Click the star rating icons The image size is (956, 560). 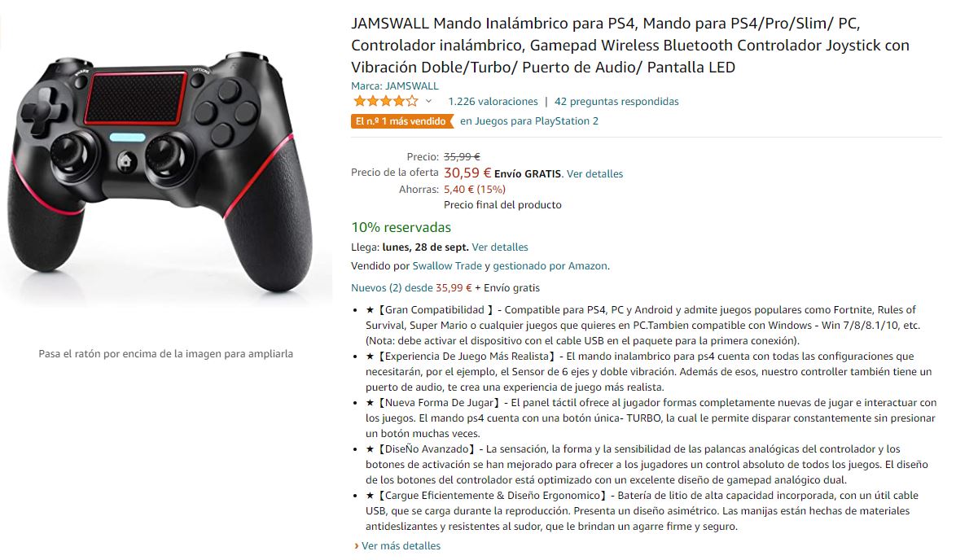click(386, 101)
